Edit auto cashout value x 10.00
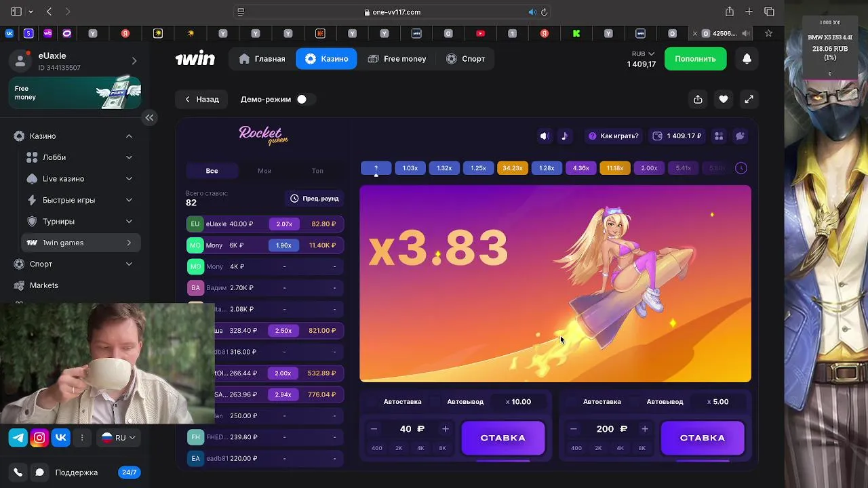Viewport: 868px width, 488px height. (518, 402)
